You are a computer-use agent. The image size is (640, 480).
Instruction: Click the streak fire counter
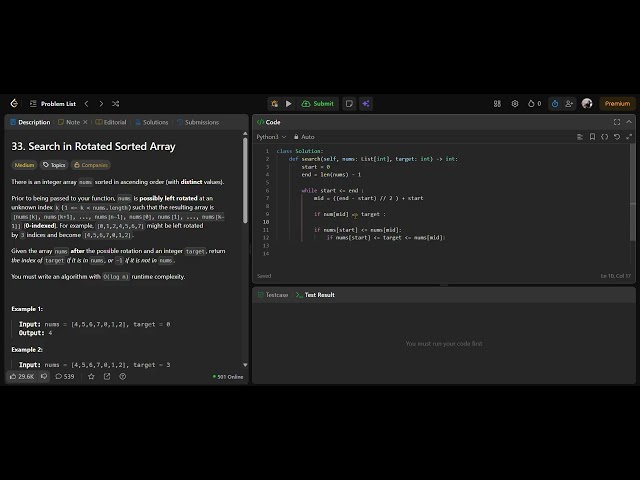pos(534,104)
